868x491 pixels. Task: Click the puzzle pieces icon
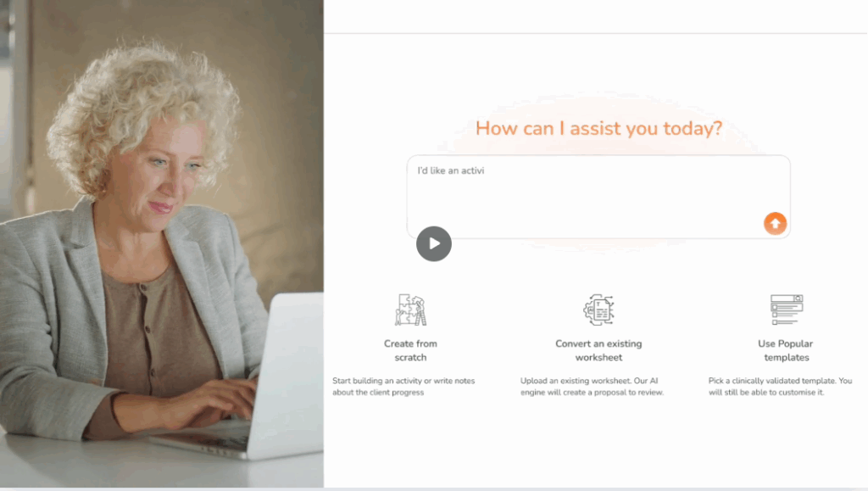click(410, 310)
